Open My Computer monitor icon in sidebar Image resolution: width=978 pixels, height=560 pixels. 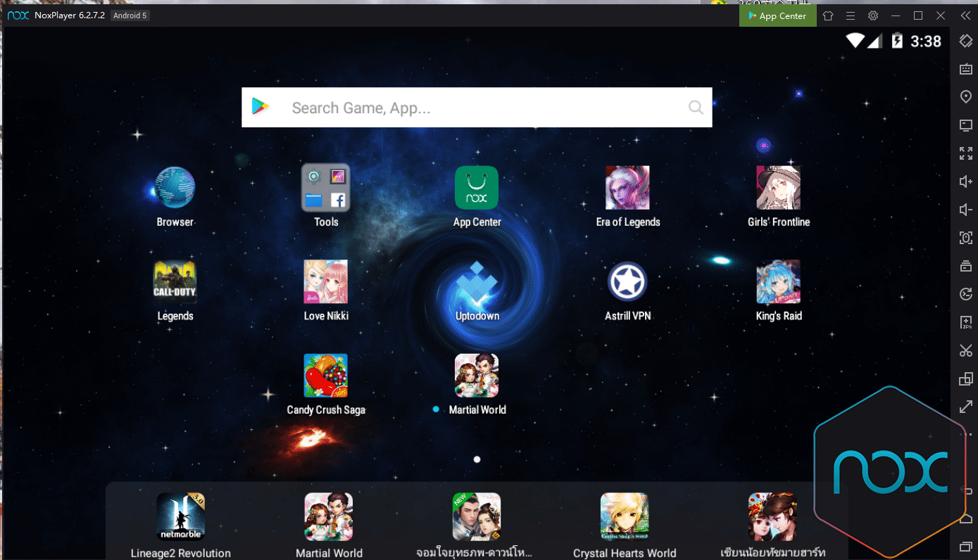tap(966, 125)
